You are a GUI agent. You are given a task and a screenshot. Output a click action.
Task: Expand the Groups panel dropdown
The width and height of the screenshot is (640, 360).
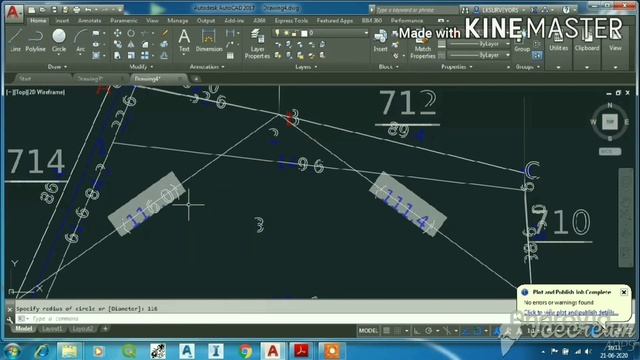click(x=528, y=67)
